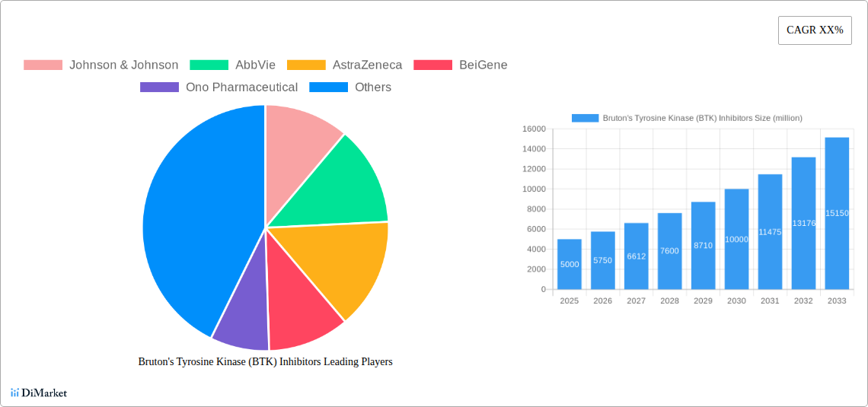The image size is (868, 407).
Task: Click Ono Pharmaceutical purple legend swatch
Action: click(159, 87)
